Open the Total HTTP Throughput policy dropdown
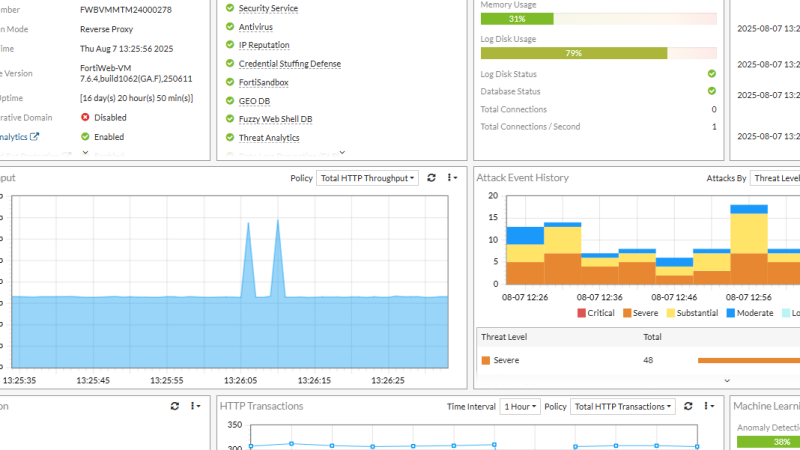 367,178
